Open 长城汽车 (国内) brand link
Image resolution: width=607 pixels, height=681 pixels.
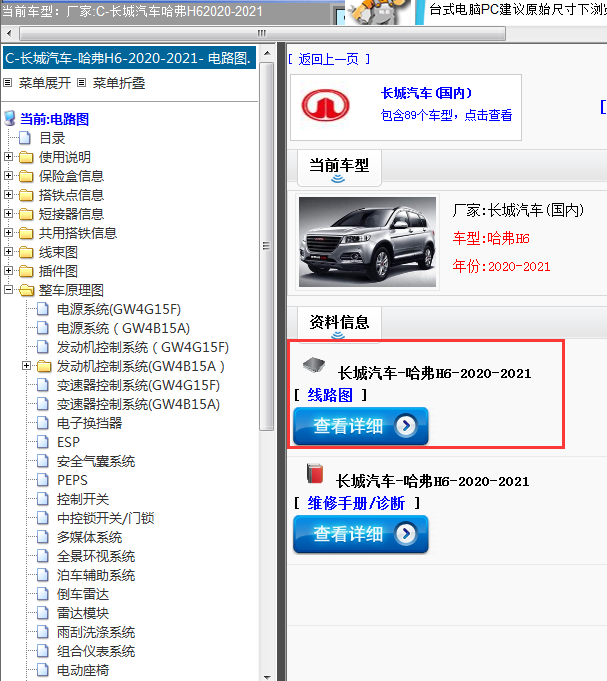[426, 93]
